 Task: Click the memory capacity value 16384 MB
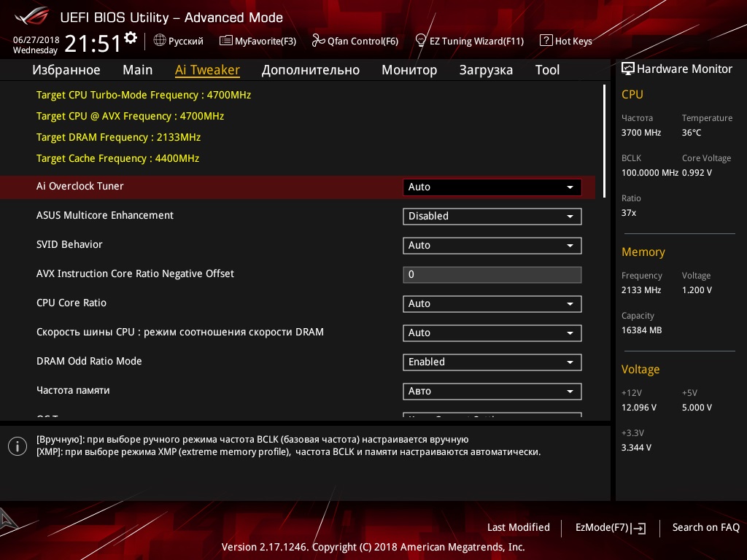pyautogui.click(x=642, y=330)
